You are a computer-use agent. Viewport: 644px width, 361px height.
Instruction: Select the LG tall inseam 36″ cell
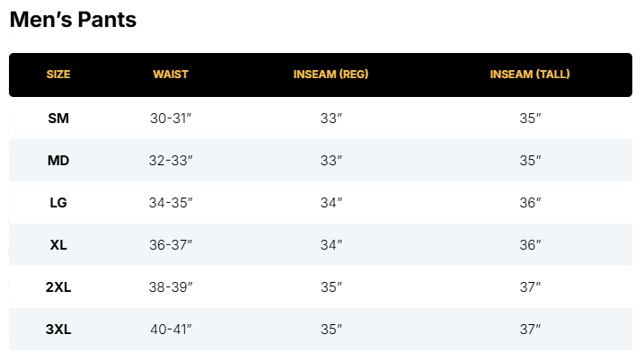point(530,203)
